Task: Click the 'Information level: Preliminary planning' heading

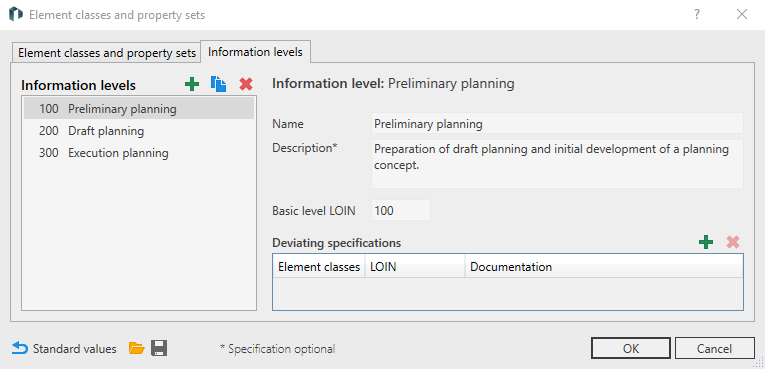Action: pos(393,83)
